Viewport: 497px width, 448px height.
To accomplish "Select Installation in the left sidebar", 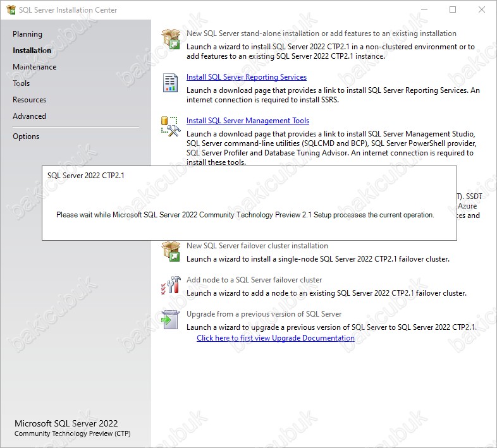I will (x=32, y=51).
